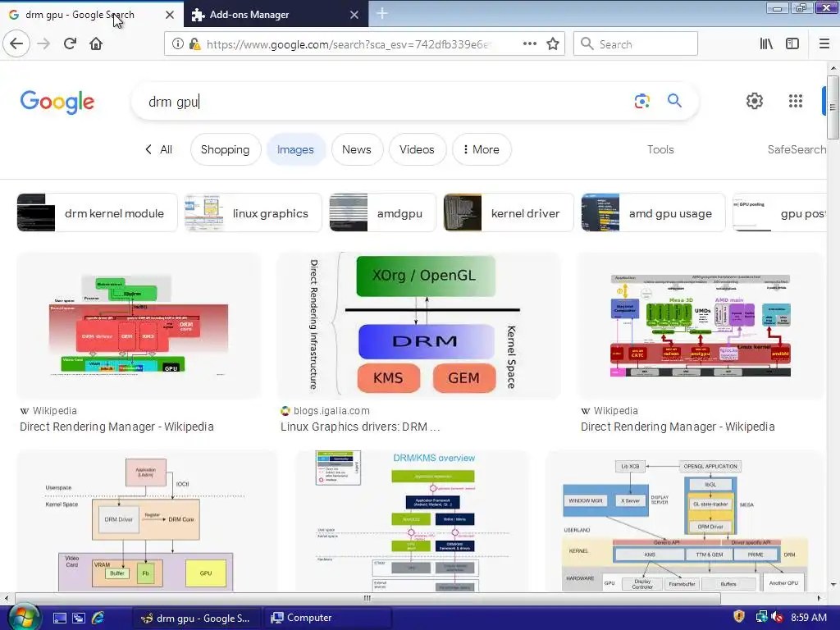The image size is (840, 630).
Task: Open the XOrg / OpenGL DRM diagram image
Action: [419, 326]
